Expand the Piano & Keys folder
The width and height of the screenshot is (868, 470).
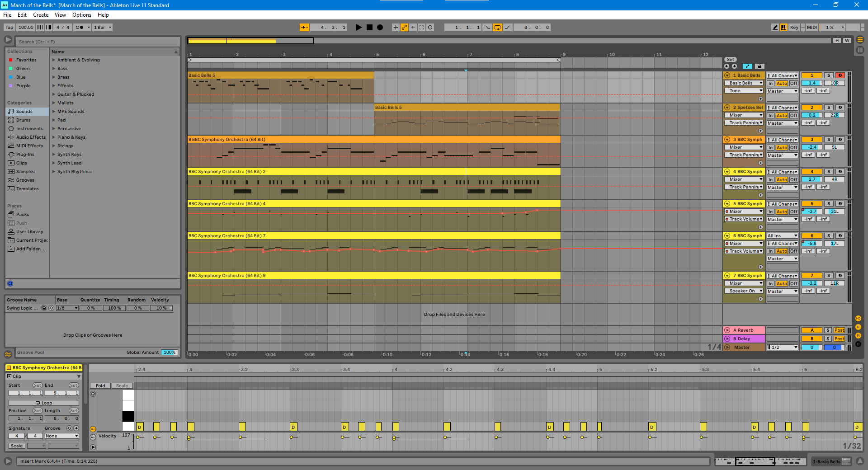[54, 137]
